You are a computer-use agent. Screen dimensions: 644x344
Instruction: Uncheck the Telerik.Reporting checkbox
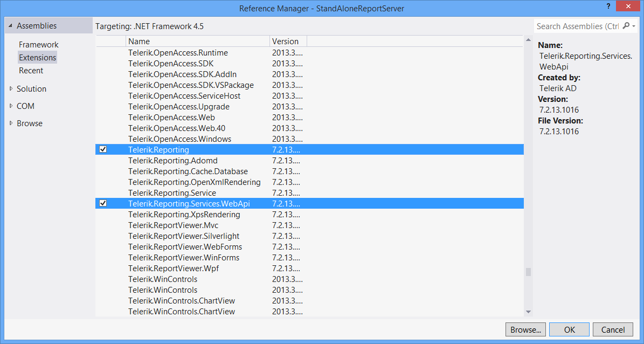tap(103, 149)
